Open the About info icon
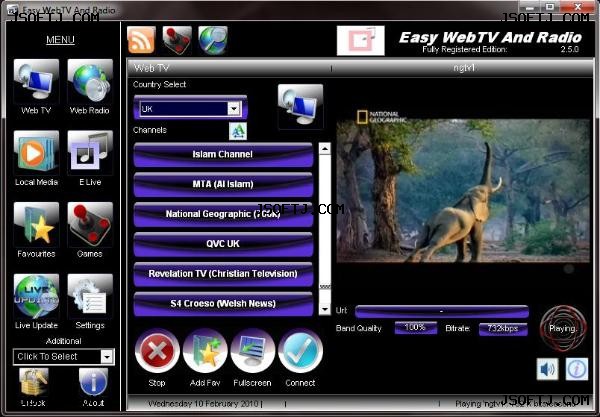Screen dimensions: 600x417 pyautogui.click(x=93, y=382)
